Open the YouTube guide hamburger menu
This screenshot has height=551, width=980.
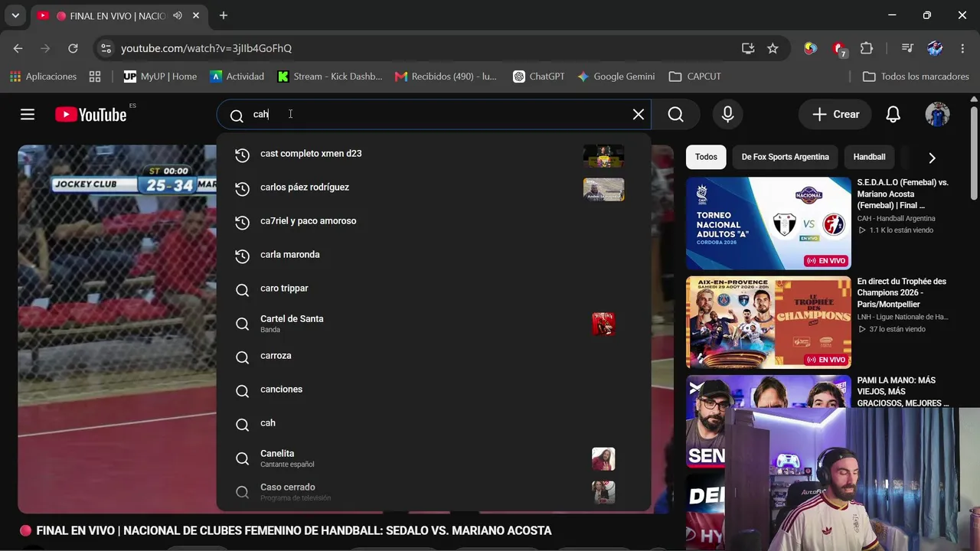pyautogui.click(x=28, y=115)
